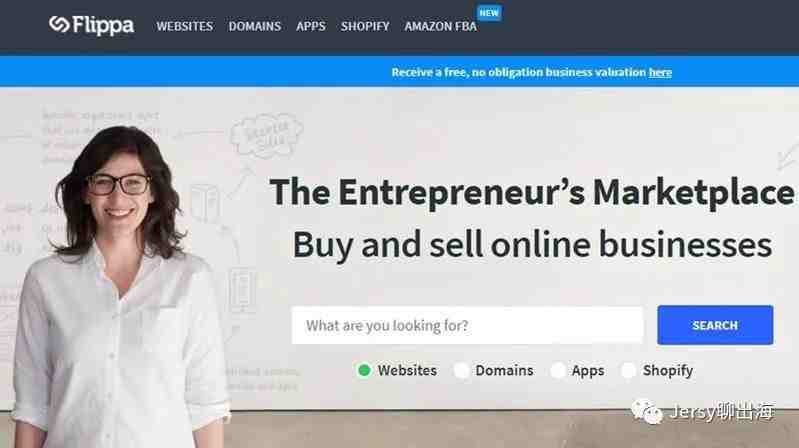Click the NEW badge above Amazon FBA
The width and height of the screenshot is (799, 448).
pos(489,13)
